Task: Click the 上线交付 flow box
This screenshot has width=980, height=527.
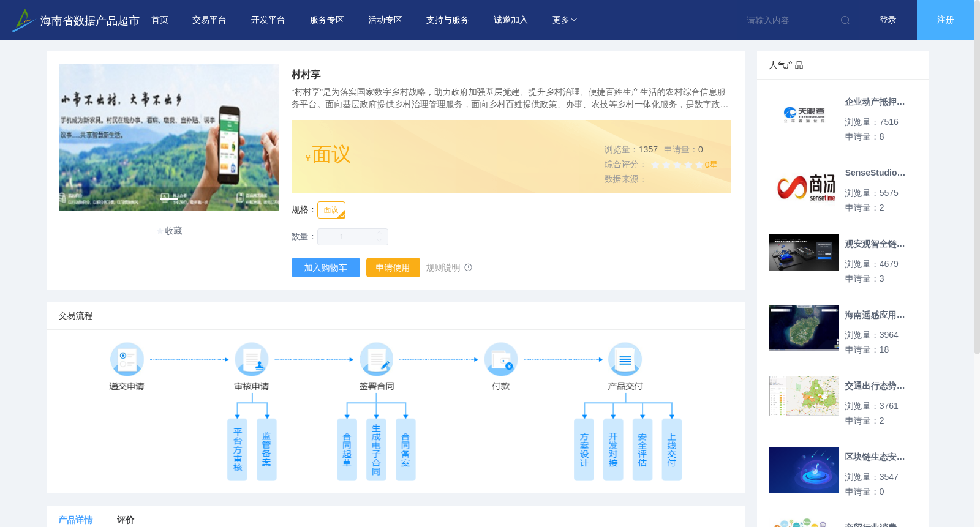Action: coord(672,449)
